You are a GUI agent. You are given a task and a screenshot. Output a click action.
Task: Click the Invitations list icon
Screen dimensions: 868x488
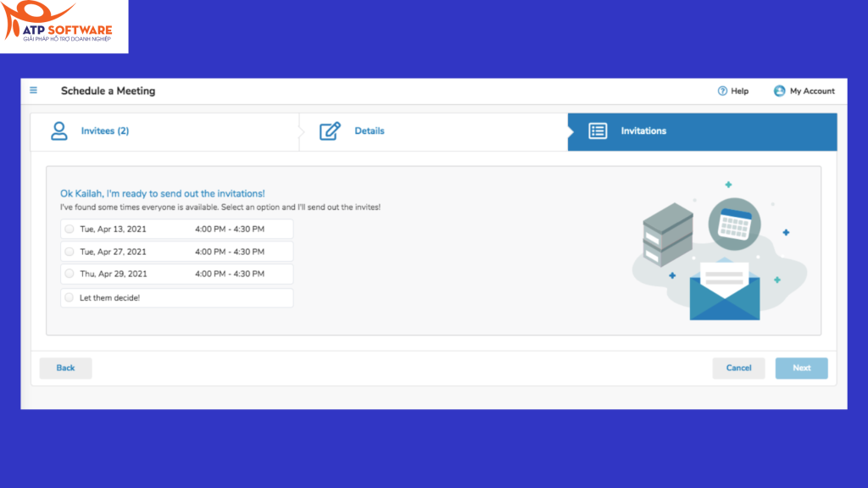pyautogui.click(x=598, y=131)
